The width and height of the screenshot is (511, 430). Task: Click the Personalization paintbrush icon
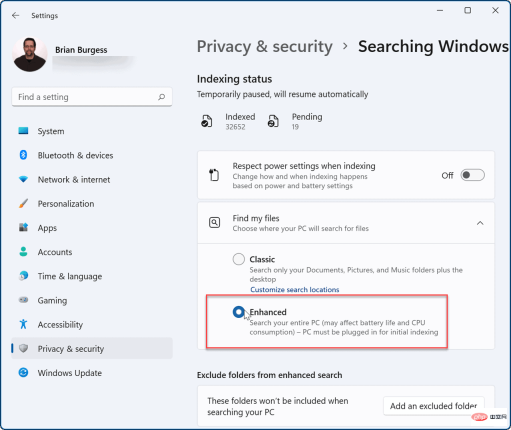(x=23, y=203)
